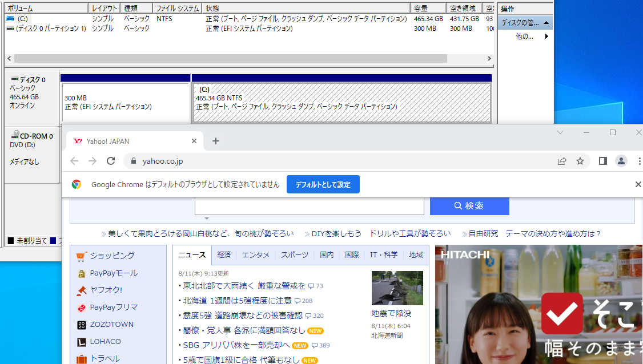Open DIYを楽しもう promo link
This screenshot has width=643, height=364.
coord(381,234)
